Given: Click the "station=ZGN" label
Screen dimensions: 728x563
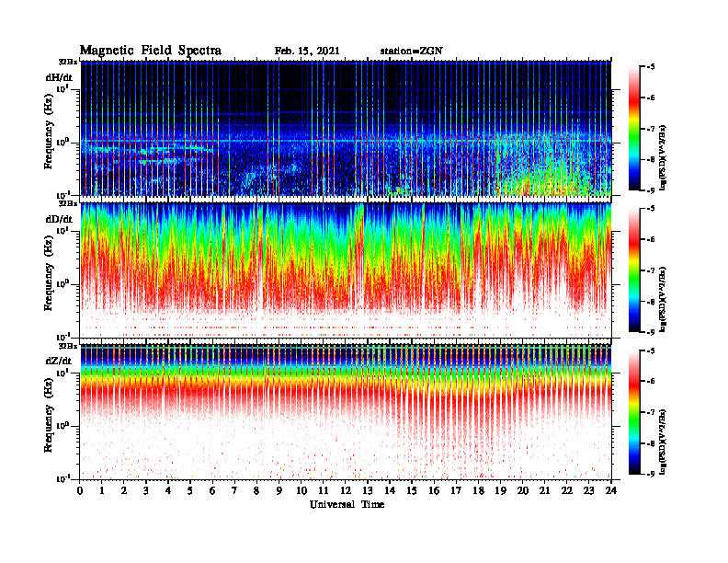Looking at the screenshot, I should coord(411,52).
